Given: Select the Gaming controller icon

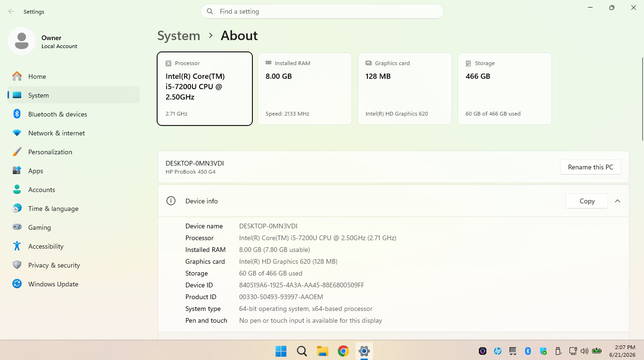Looking at the screenshot, I should click(17, 227).
